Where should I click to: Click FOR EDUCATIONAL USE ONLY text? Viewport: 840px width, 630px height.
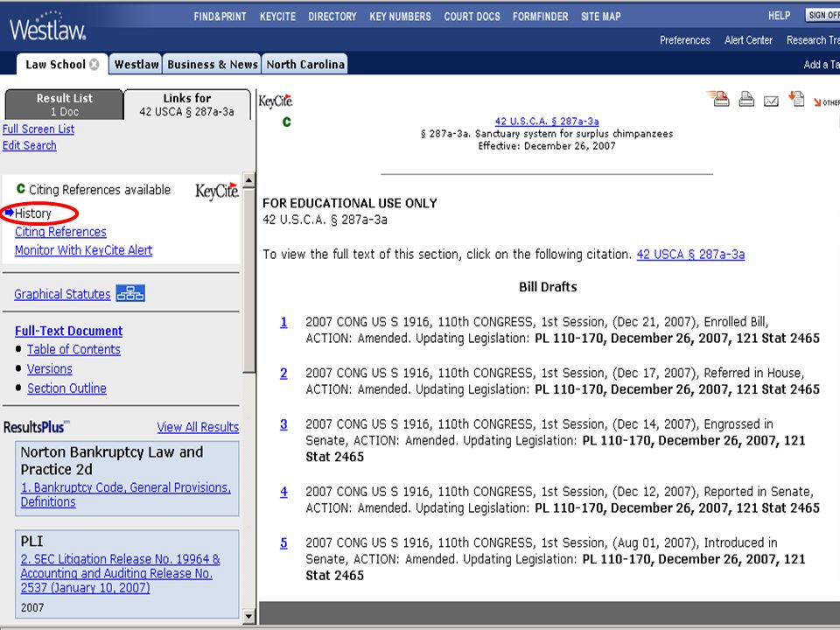(x=350, y=204)
